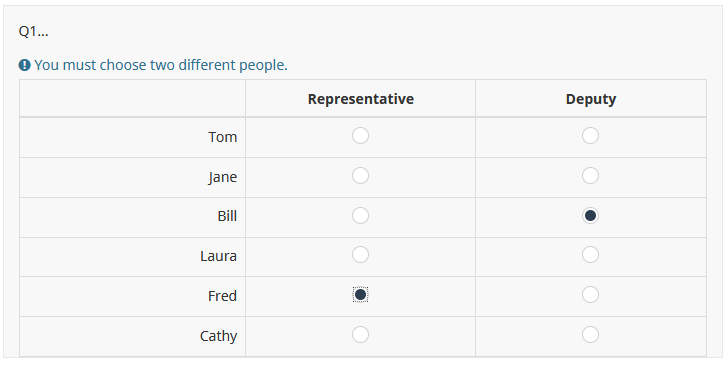Viewport: 728px width, 366px height.
Task: Select Laura as Deputy
Action: pyautogui.click(x=590, y=255)
